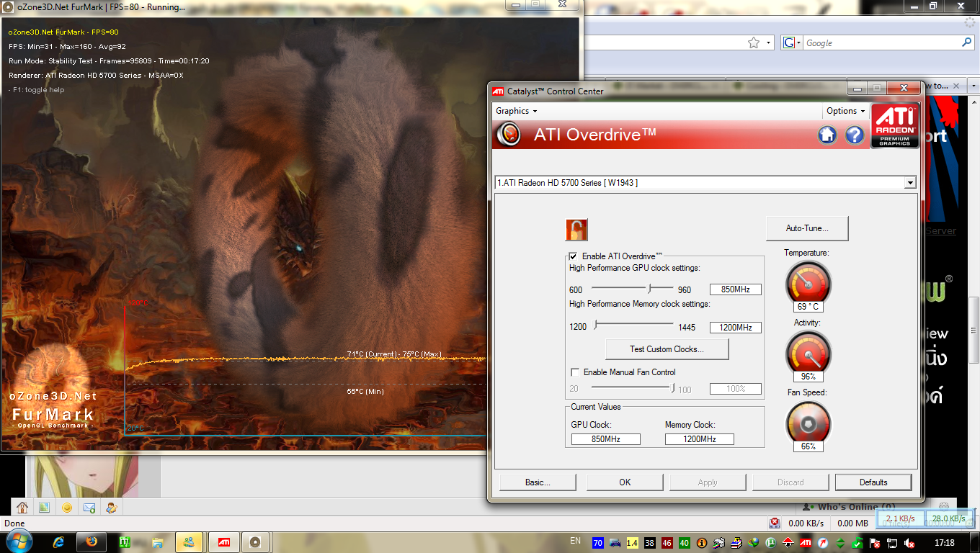The width and height of the screenshot is (980, 553).
Task: Click the ATI Radeon Premium Graphics logo
Action: click(x=894, y=126)
